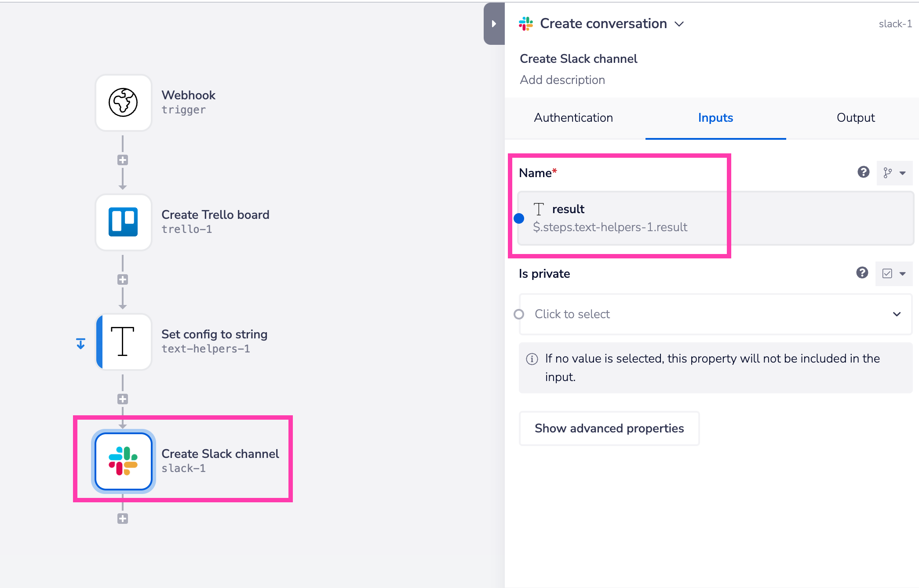Open the help tooltip for Is private

862,273
